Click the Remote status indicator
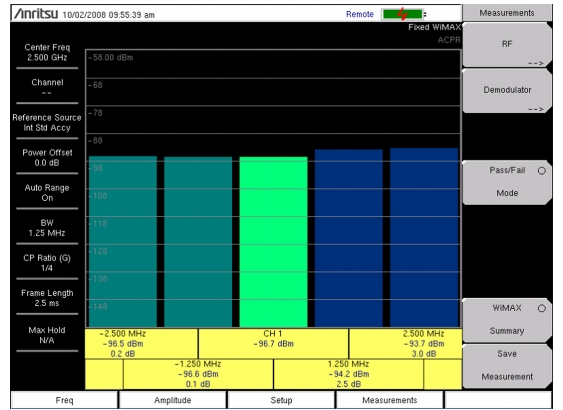 [x=359, y=14]
